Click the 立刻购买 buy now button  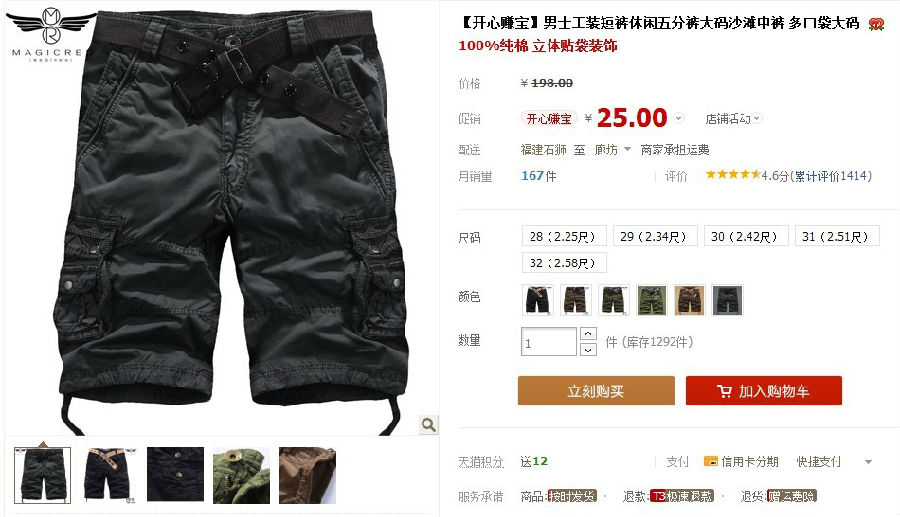pos(596,391)
